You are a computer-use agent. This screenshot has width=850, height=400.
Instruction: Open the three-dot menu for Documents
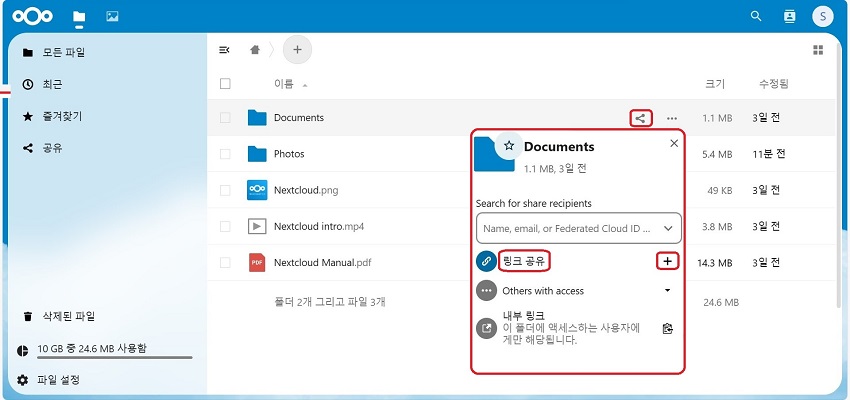pyautogui.click(x=672, y=118)
